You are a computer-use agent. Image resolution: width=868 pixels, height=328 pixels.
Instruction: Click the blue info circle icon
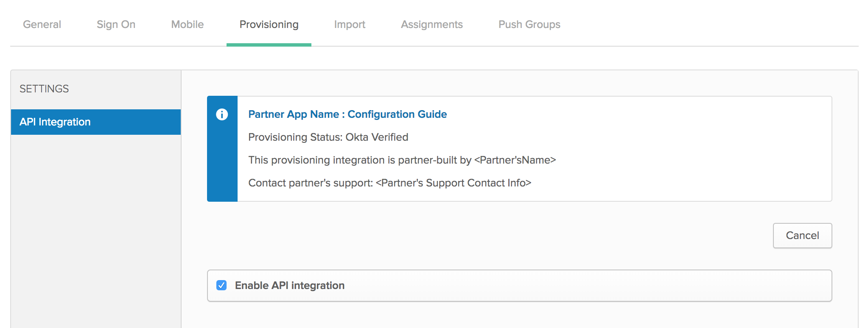click(x=222, y=114)
